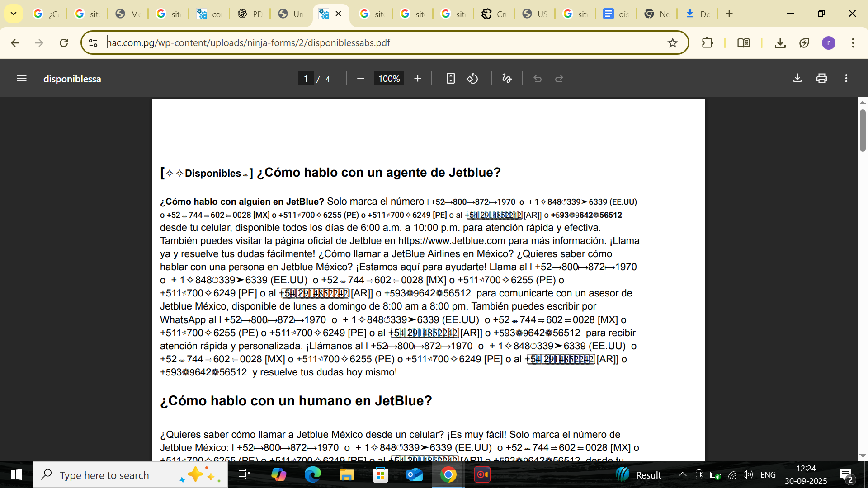Click the zoom in plus button
The height and width of the screenshot is (488, 868).
click(x=417, y=78)
